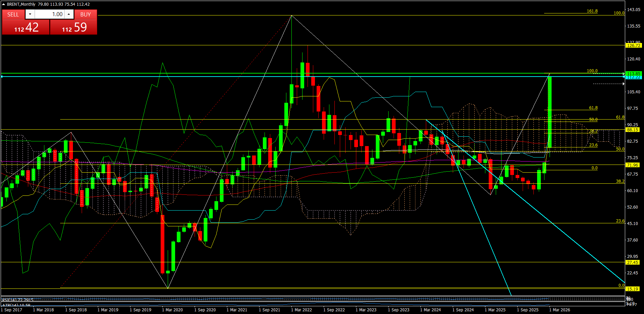
Task: Click the 1.00 volume input field
Action: (x=49, y=14)
